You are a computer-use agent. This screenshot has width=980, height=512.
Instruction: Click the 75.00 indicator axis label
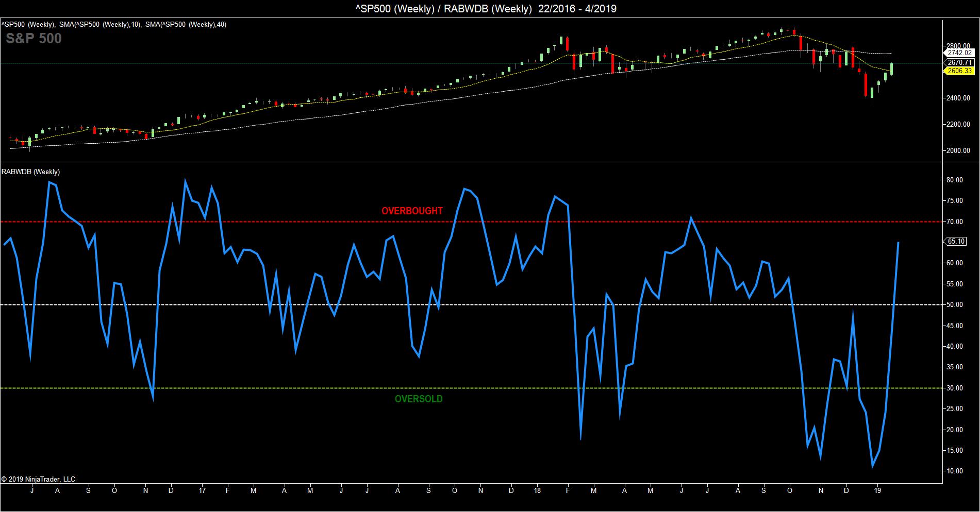click(x=955, y=201)
